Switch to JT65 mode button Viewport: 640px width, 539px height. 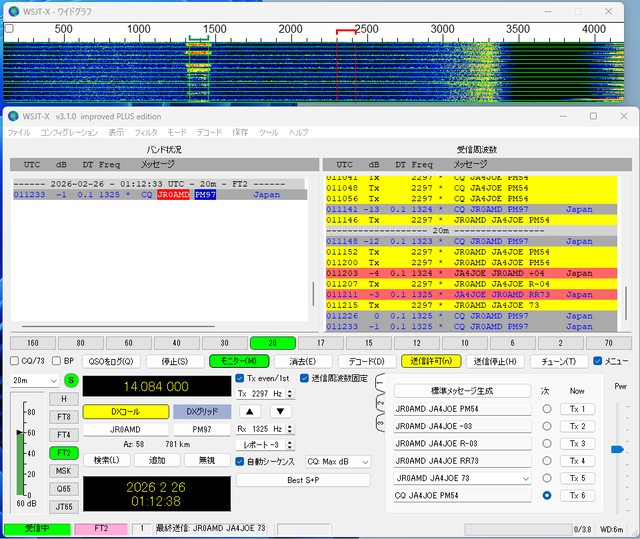pyautogui.click(x=64, y=507)
